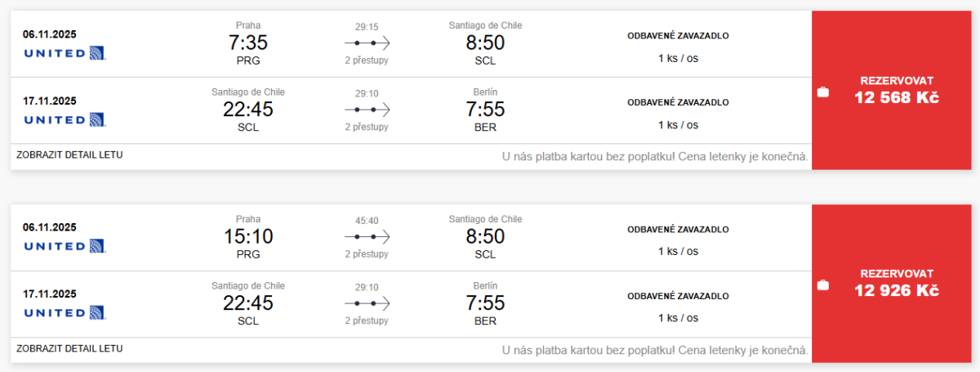Expand ZOBRAZIT DETAIL LETU for the 12 568 Kč offer
980x372 pixels.
tap(69, 155)
